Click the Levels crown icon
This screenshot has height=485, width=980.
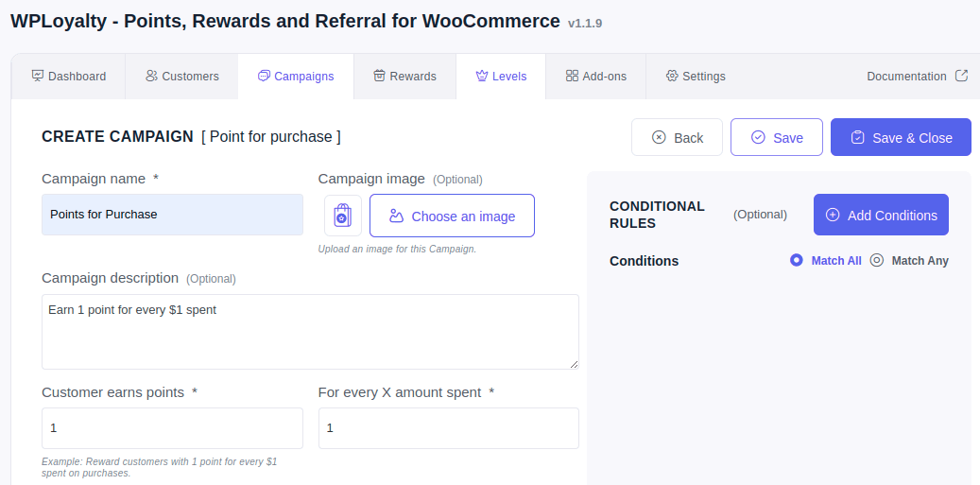click(482, 76)
